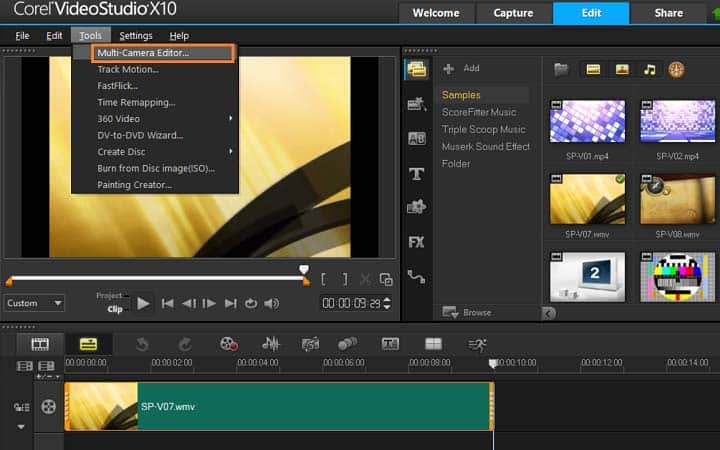Click the Browse button in library
The image size is (720, 450).
point(467,313)
